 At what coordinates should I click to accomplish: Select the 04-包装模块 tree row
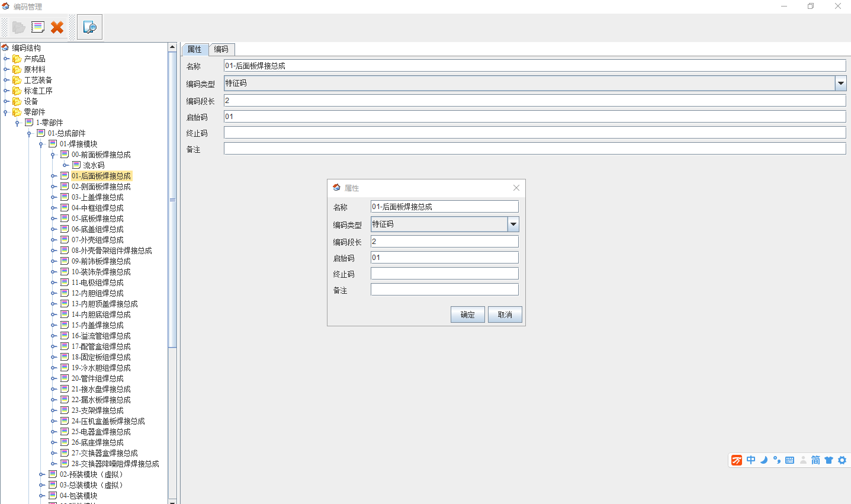coord(79,496)
